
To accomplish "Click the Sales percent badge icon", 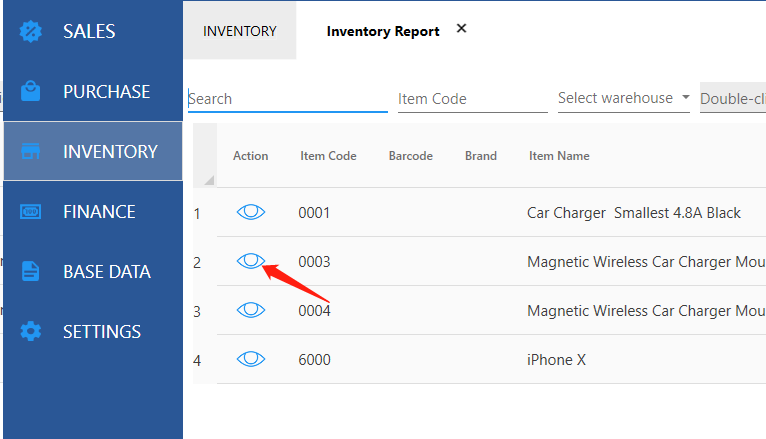I will click(31, 31).
